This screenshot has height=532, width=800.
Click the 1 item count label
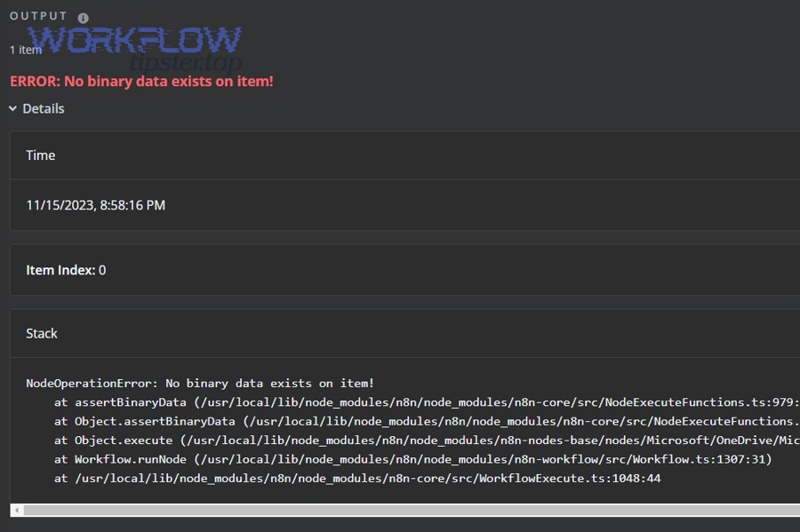pyautogui.click(x=26, y=50)
